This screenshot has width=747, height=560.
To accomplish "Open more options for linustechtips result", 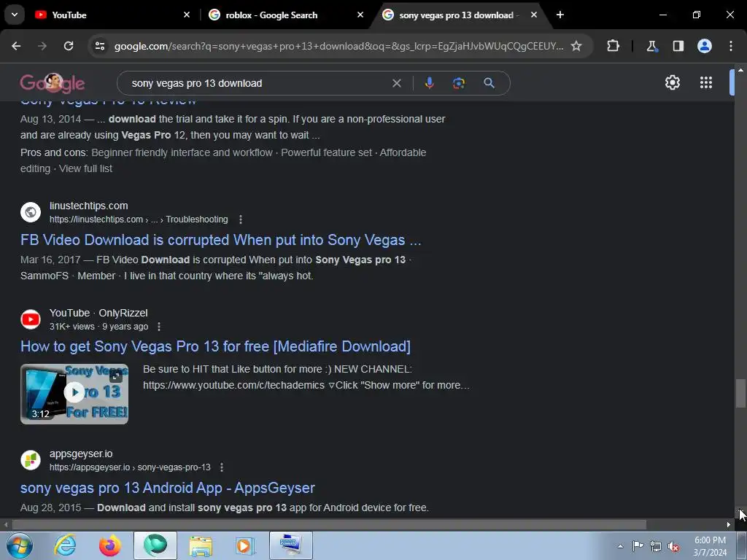I will (241, 219).
